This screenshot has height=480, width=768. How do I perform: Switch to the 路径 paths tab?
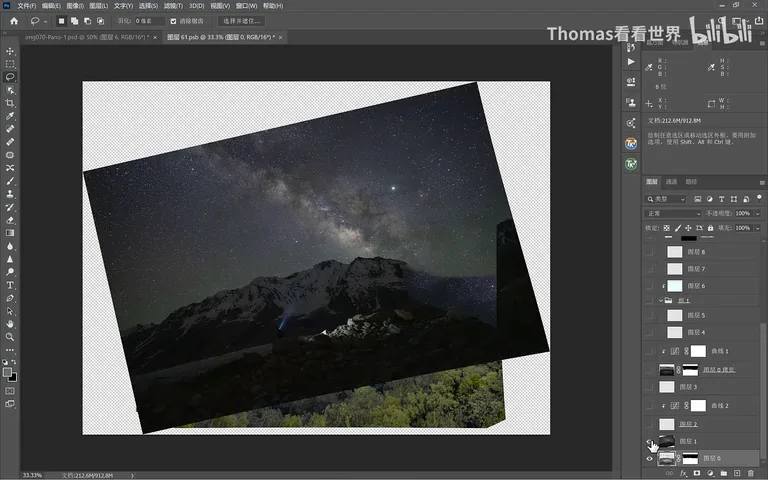pyautogui.click(x=691, y=182)
